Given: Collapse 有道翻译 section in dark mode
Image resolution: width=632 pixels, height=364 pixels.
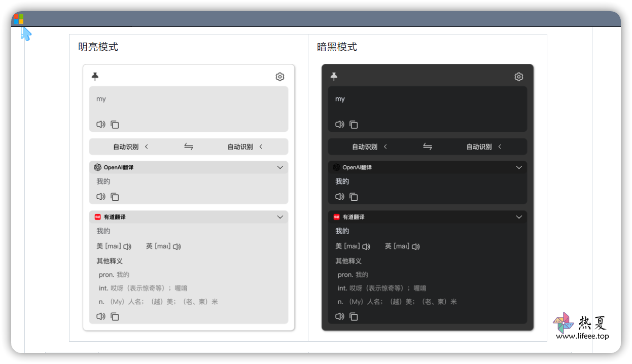Looking at the screenshot, I should tap(519, 217).
